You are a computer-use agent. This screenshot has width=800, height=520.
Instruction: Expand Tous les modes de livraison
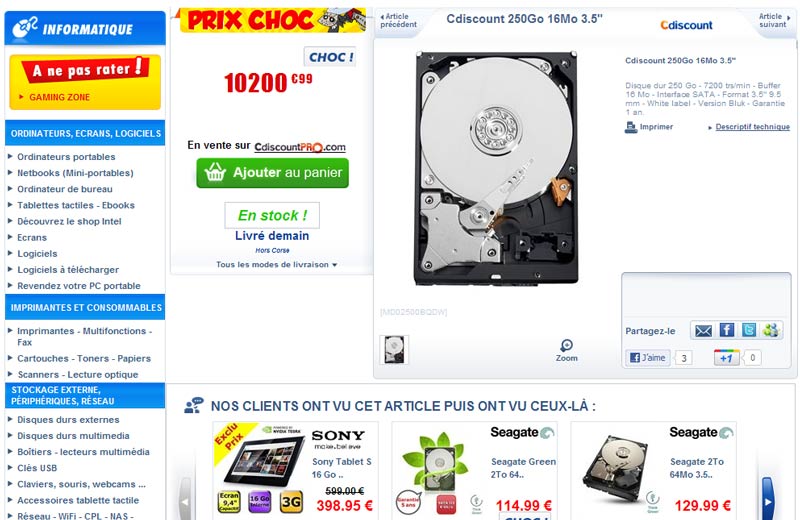pyautogui.click(x=276, y=265)
